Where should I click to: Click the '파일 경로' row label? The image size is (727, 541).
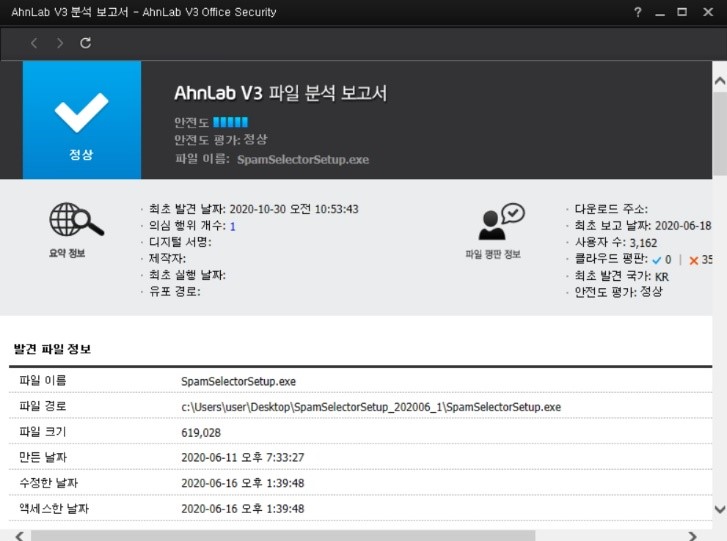click(43, 406)
